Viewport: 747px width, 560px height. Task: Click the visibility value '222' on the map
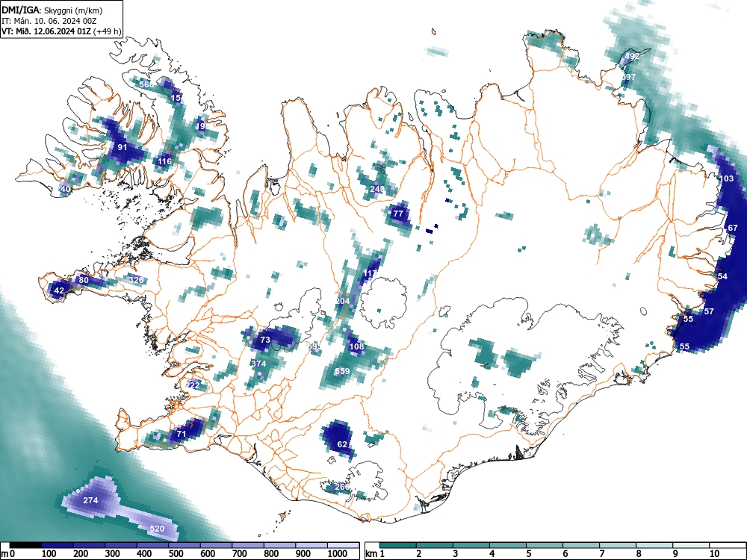(x=193, y=385)
